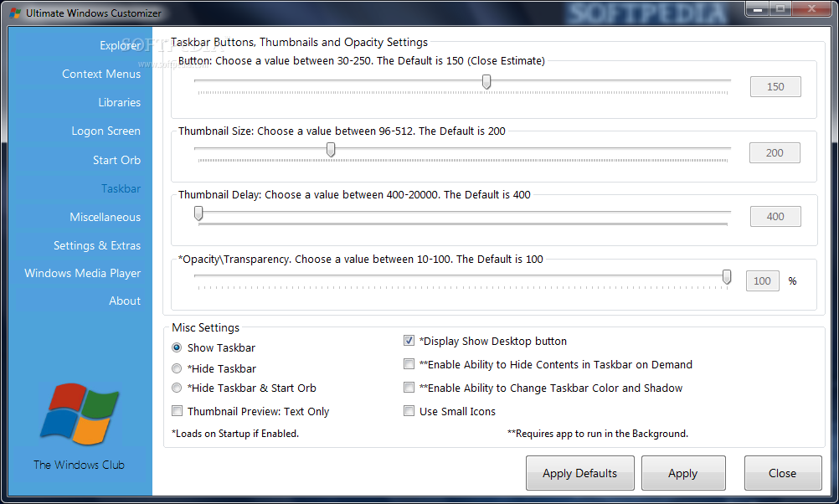Click the Apply Defaults button
This screenshot has width=839, height=504.
tap(580, 473)
